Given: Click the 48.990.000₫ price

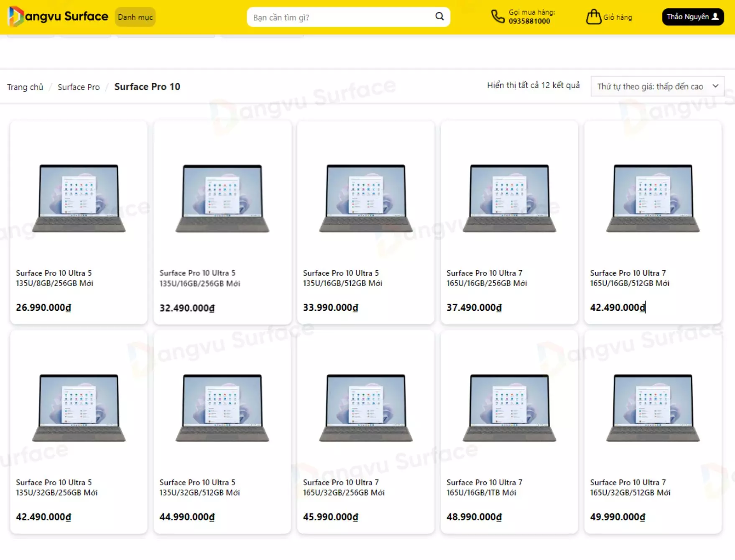Looking at the screenshot, I should pyautogui.click(x=474, y=517).
